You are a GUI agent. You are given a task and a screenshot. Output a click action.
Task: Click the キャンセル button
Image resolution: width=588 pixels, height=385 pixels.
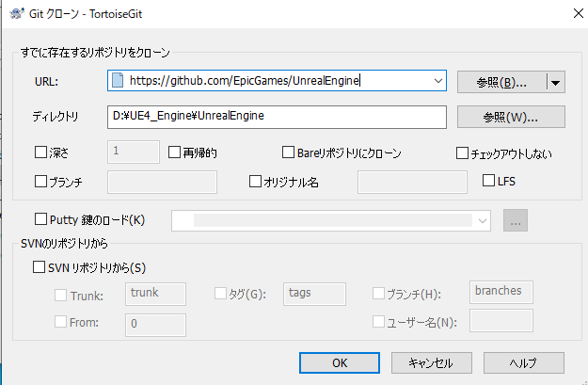point(432,362)
